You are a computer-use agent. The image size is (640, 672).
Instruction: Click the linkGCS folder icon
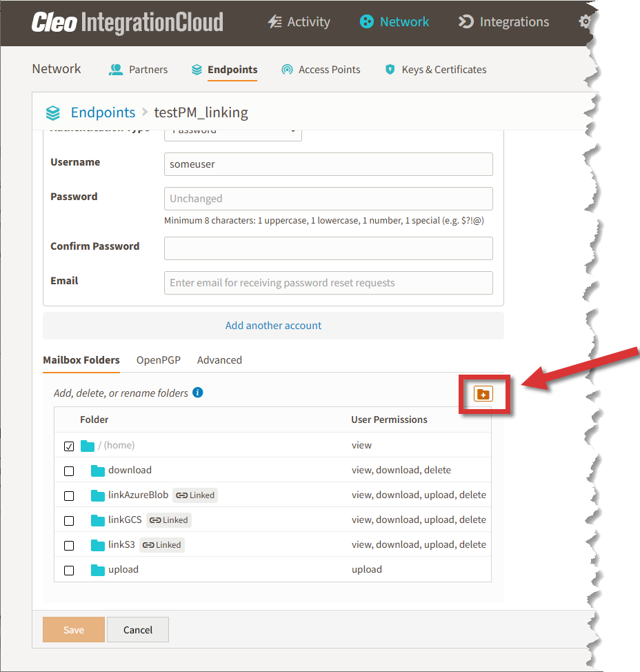[x=98, y=520]
